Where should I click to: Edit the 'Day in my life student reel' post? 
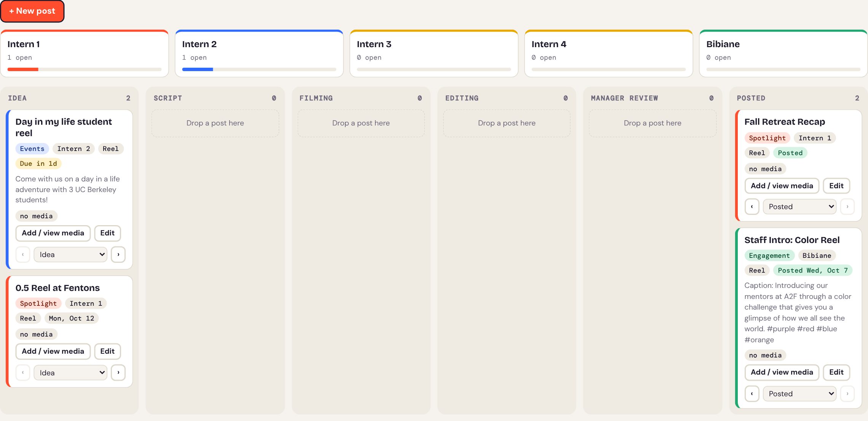107,233
